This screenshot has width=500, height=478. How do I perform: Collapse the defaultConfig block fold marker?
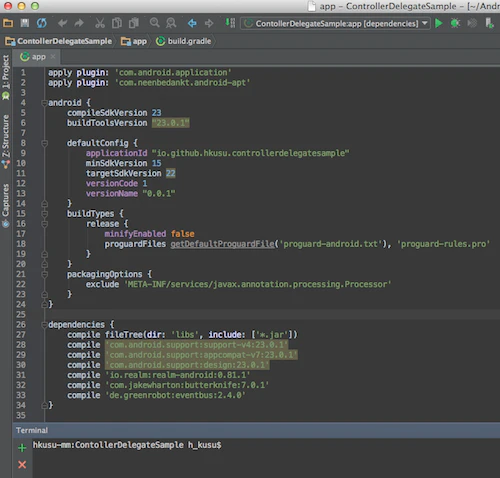click(44, 143)
